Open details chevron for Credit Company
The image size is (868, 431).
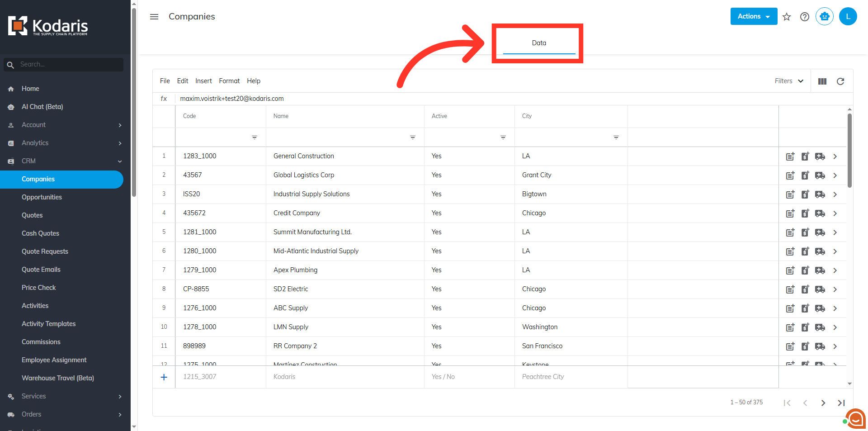coord(835,213)
